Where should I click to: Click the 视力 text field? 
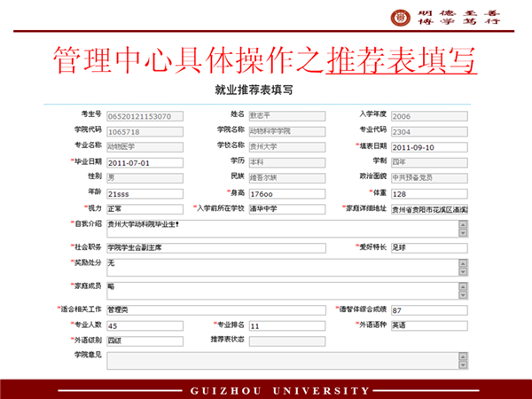click(x=144, y=208)
